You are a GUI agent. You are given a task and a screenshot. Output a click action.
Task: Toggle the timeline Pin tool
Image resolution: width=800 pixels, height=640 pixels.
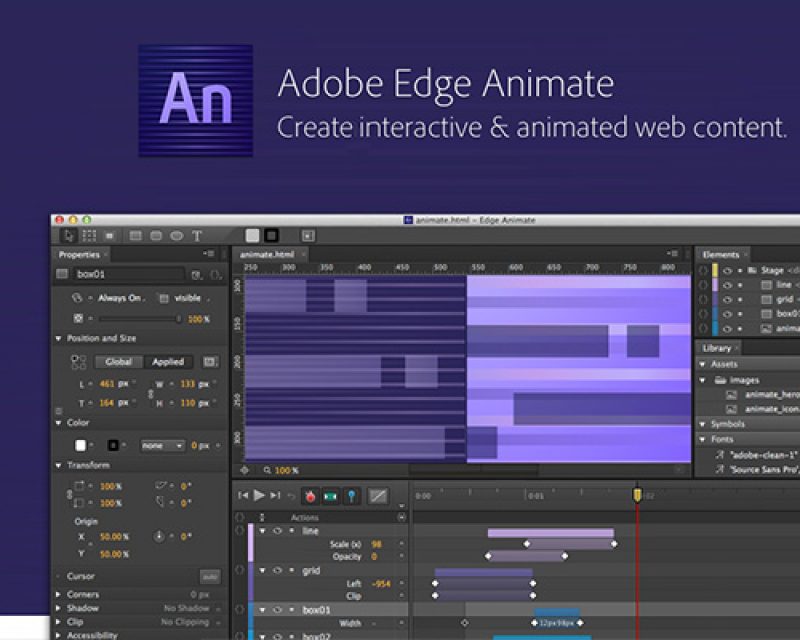[x=351, y=496]
